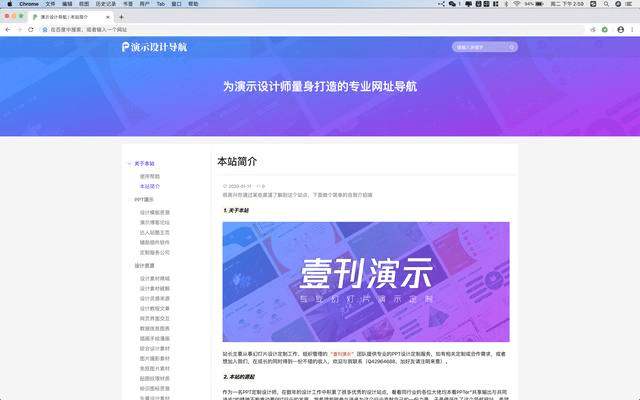Open 插画手绘漫画 in the sidebar

pyautogui.click(x=154, y=339)
